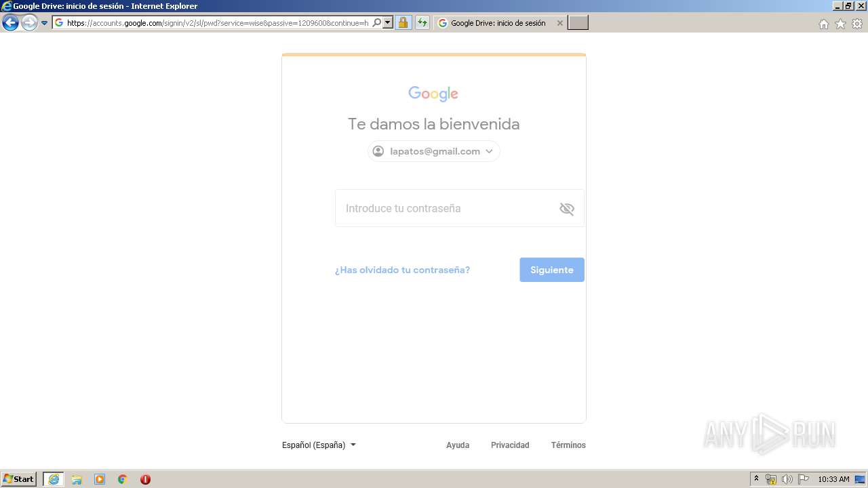Click the IE Back arrow button

10,23
